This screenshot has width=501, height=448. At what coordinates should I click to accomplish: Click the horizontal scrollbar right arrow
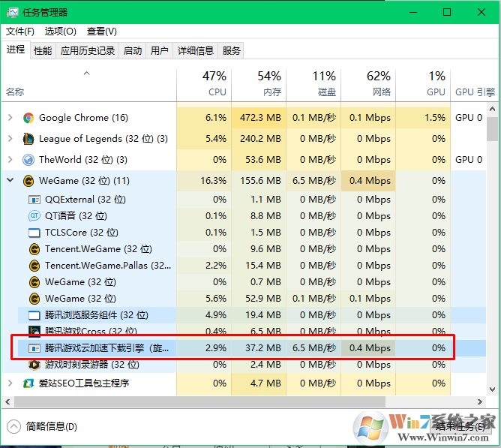point(480,402)
